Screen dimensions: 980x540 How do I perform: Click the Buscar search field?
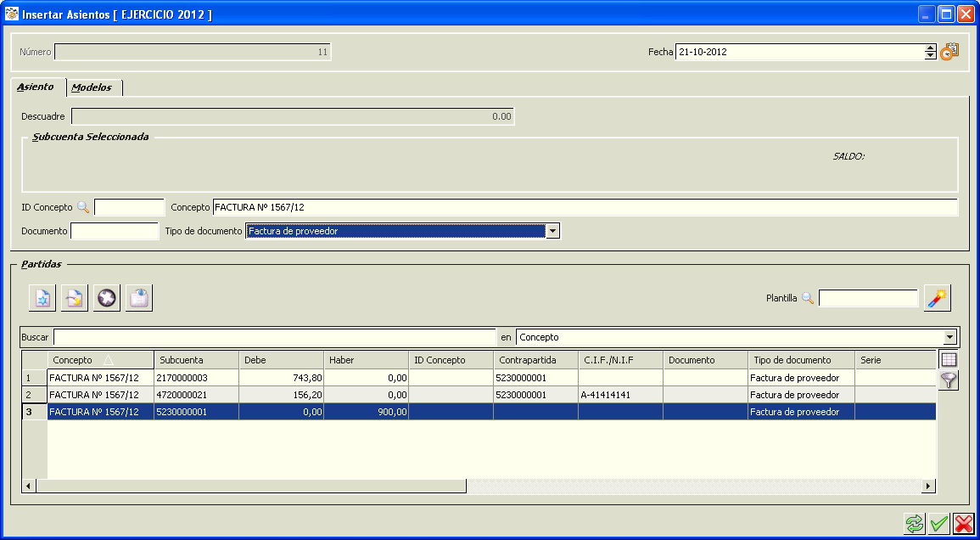[274, 337]
